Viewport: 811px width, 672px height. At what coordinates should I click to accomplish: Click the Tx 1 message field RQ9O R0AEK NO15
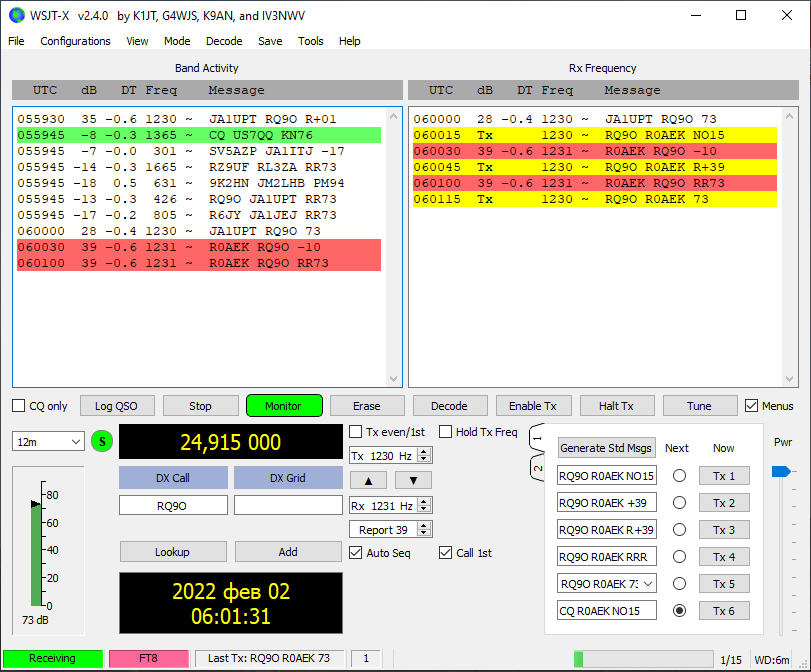coord(607,475)
